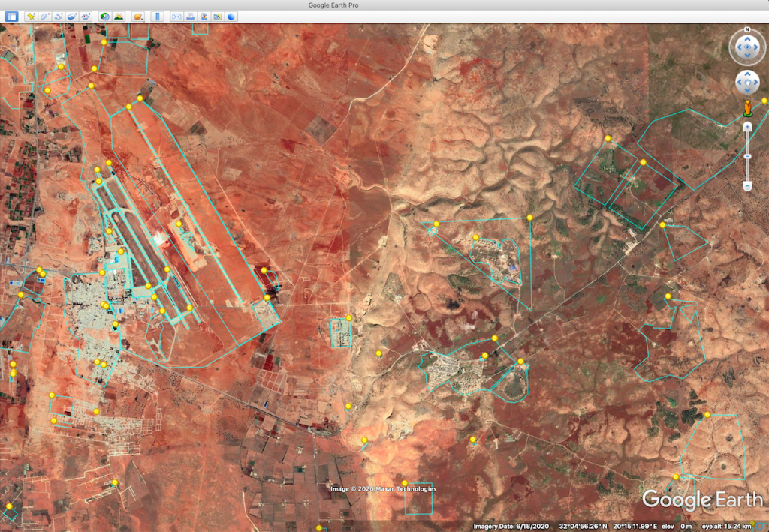Show historical imagery clock button
Screen dimensions: 769x532
(x=104, y=17)
